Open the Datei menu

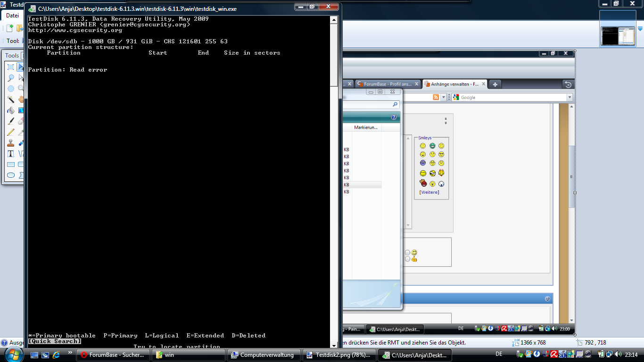pos(12,16)
